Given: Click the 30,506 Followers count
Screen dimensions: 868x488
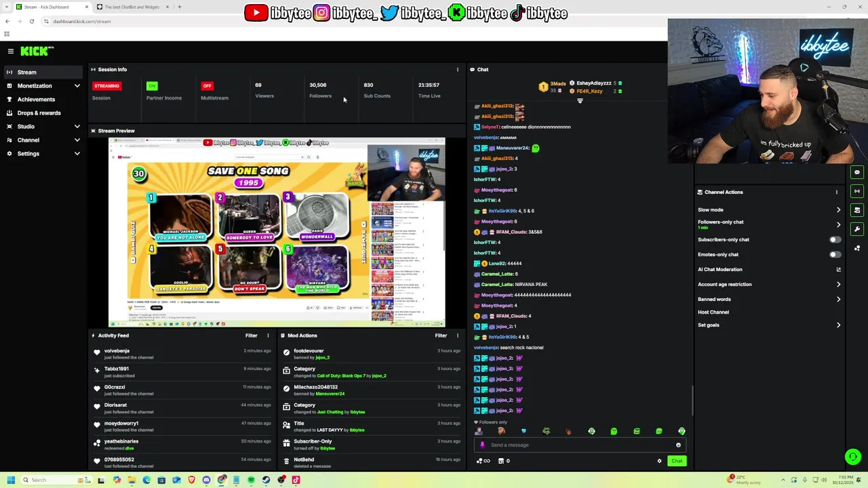Looking at the screenshot, I should (317, 85).
